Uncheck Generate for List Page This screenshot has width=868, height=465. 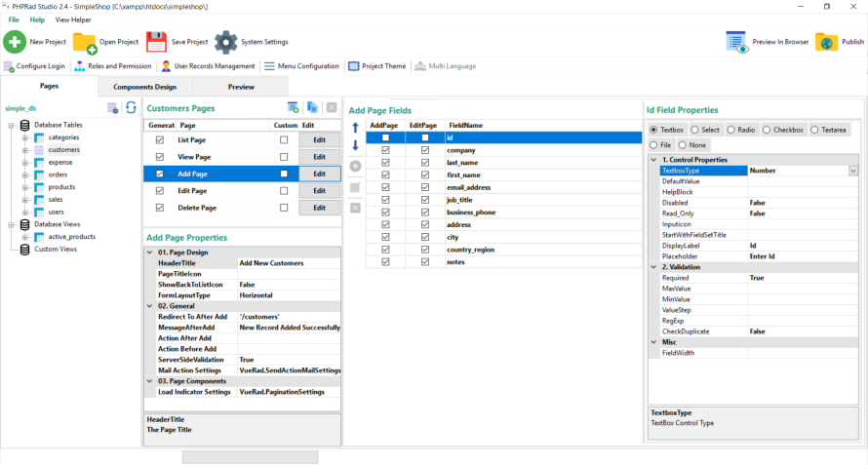pos(160,140)
